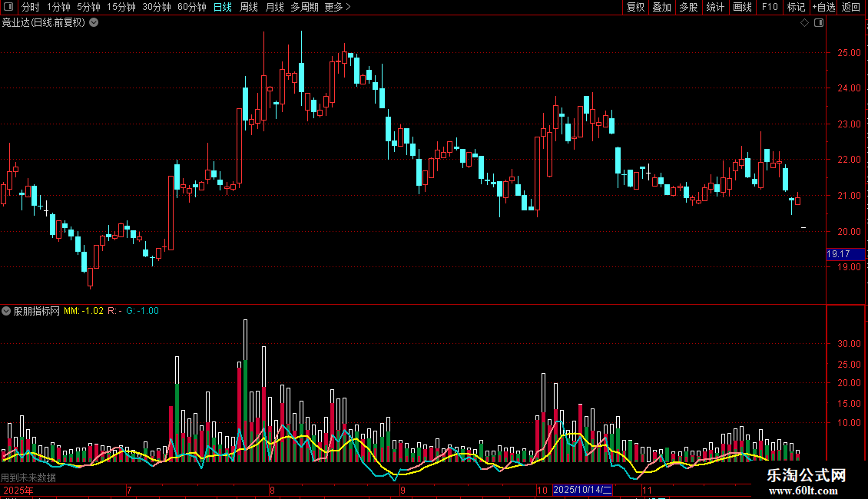Toggle the side panel icon in chart corner
Image resolution: width=868 pixels, height=499 pixels.
tap(819, 23)
